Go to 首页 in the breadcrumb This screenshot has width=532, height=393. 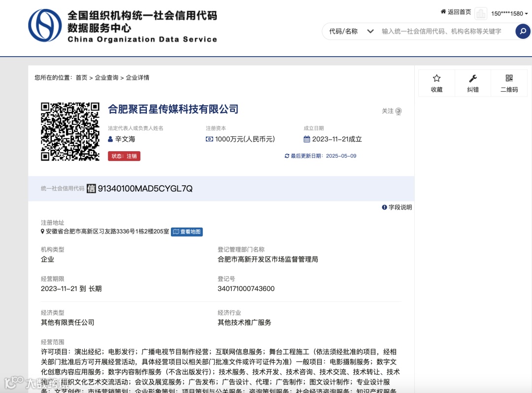tap(81, 78)
